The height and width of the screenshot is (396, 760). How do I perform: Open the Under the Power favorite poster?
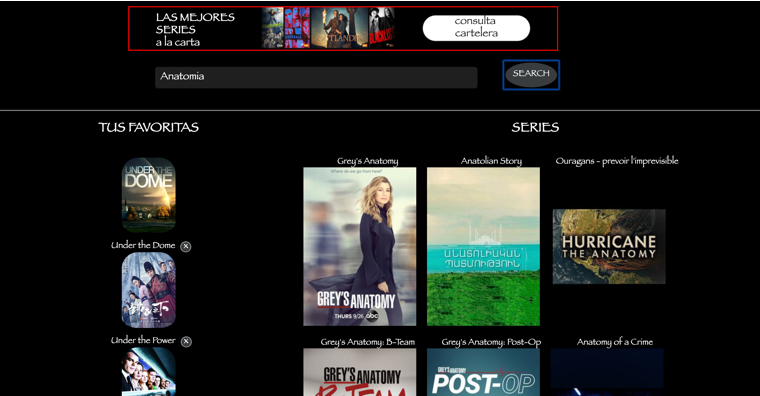click(x=148, y=290)
